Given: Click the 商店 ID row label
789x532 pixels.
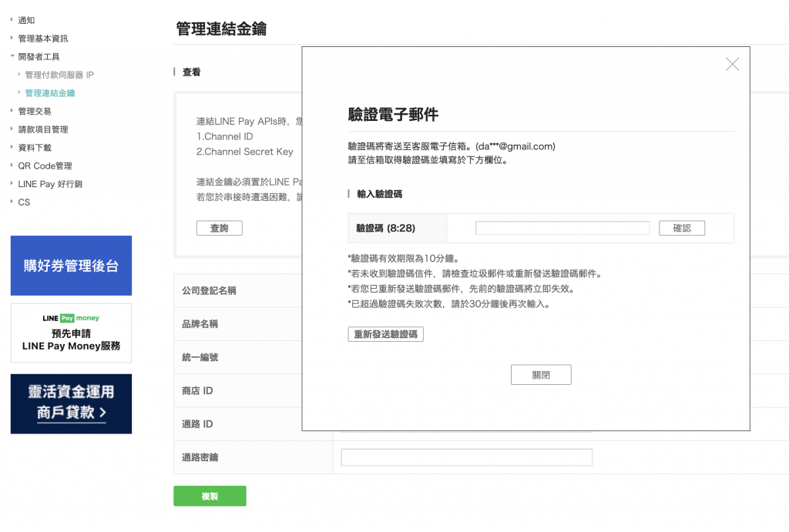Looking at the screenshot, I should (x=197, y=390).
